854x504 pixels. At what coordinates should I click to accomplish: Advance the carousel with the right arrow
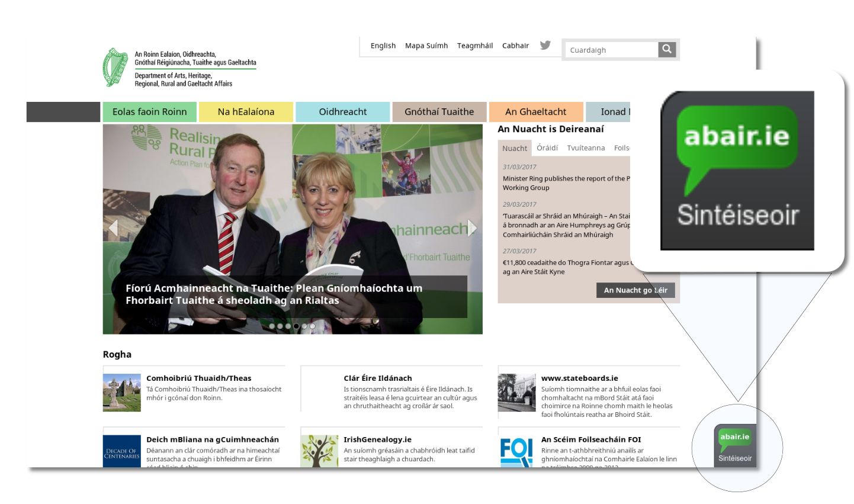pyautogui.click(x=471, y=228)
